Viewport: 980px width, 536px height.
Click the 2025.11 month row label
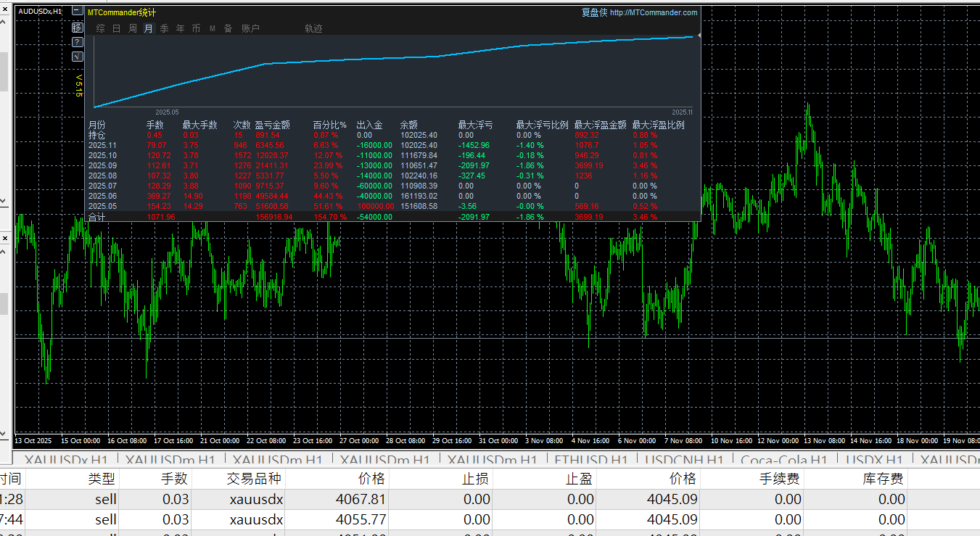pos(102,145)
